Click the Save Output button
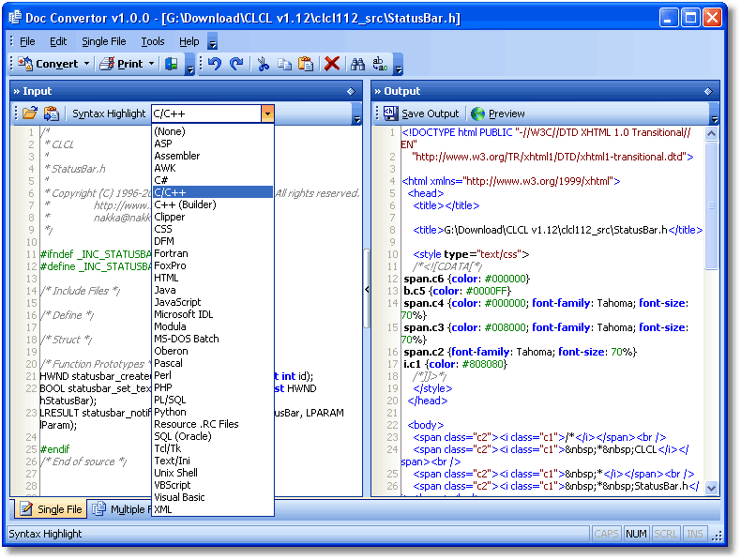The width and height of the screenshot is (741, 560). coord(421,114)
